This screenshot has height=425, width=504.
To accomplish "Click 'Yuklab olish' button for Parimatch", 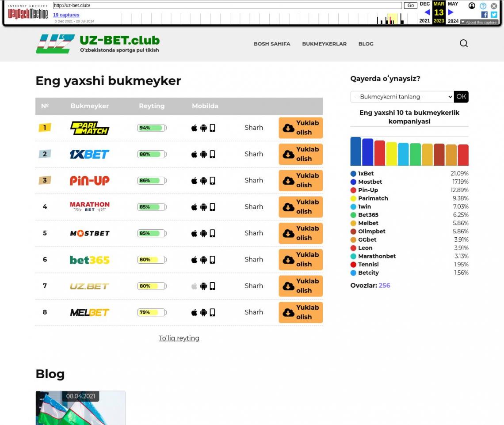I will 301,128.
